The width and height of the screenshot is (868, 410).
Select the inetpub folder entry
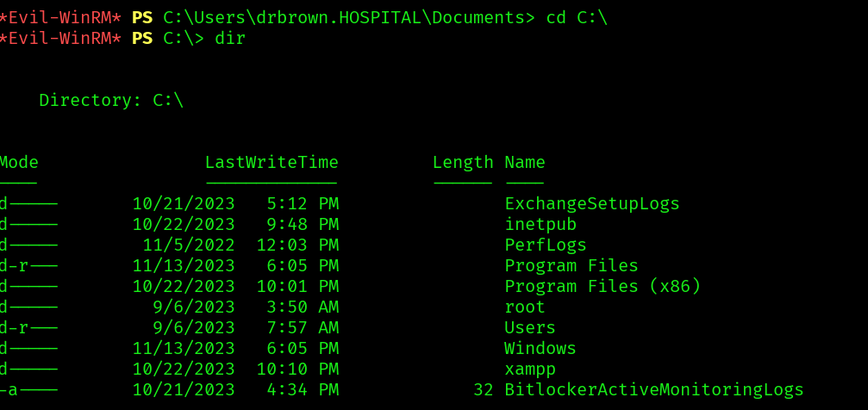click(540, 225)
